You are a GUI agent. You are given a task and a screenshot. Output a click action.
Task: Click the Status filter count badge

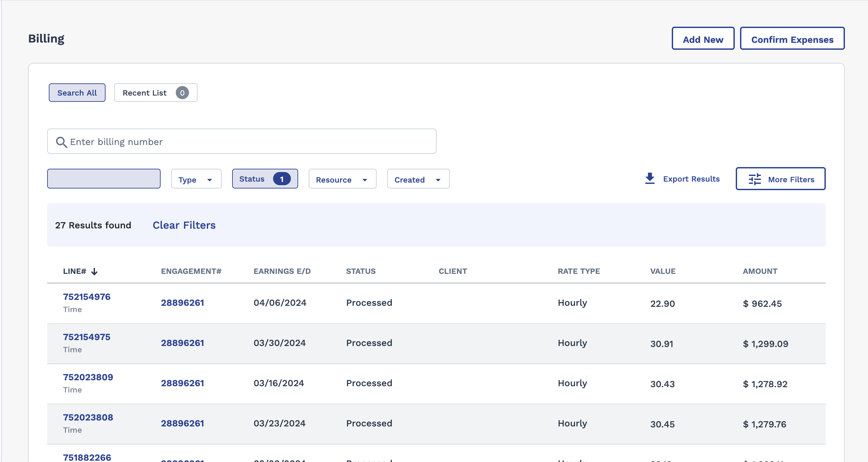pos(282,179)
